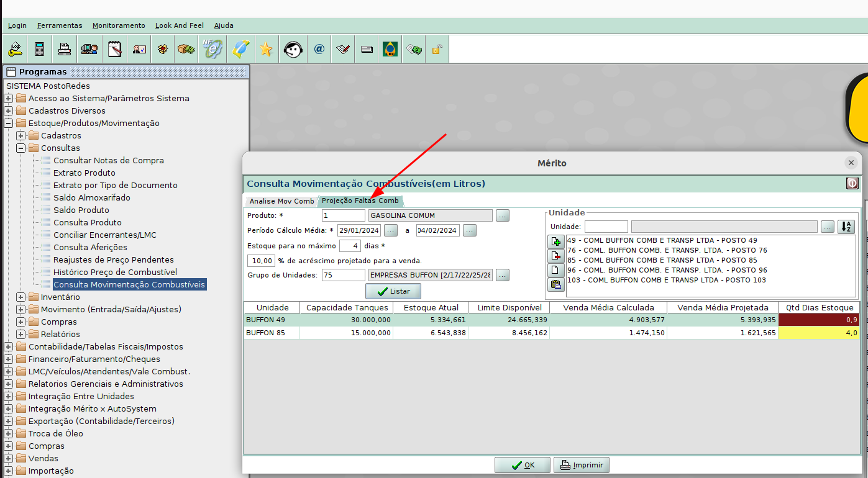
Task: Click the remove unit red minus icon
Action: (556, 256)
